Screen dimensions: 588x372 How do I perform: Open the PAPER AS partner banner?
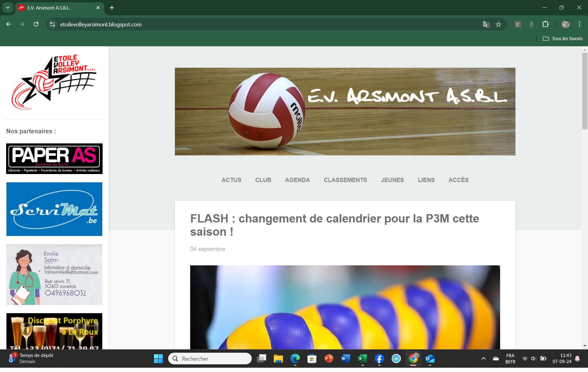pos(54,159)
